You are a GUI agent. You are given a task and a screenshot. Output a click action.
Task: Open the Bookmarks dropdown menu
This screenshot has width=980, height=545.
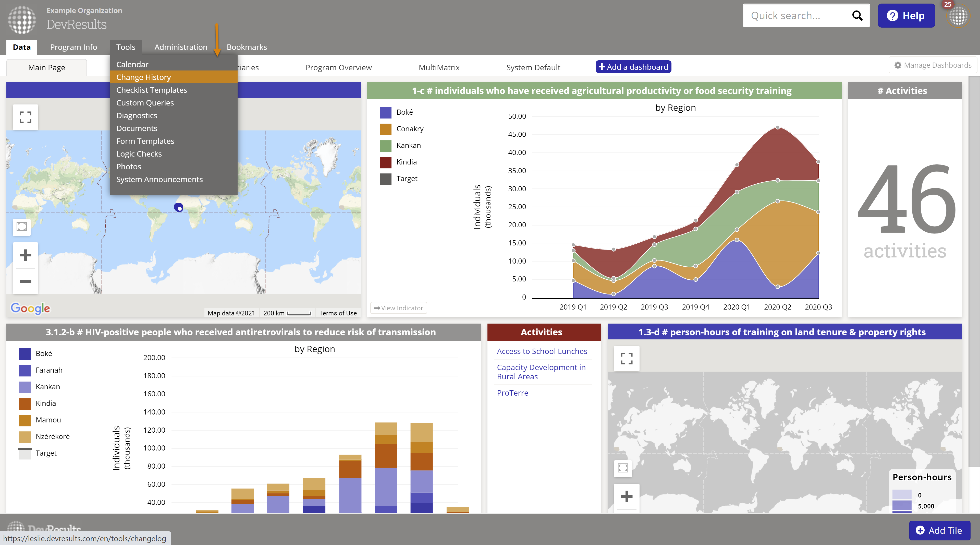pyautogui.click(x=247, y=47)
